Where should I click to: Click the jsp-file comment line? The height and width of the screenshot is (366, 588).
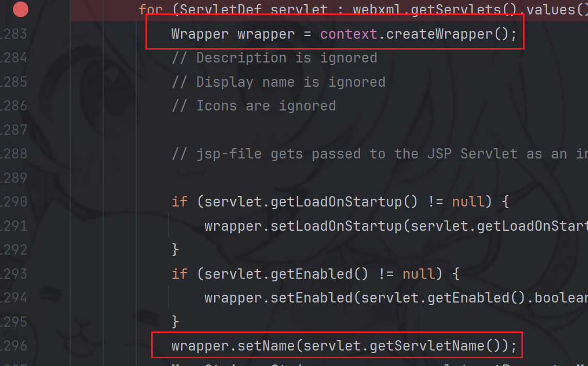(x=361, y=154)
